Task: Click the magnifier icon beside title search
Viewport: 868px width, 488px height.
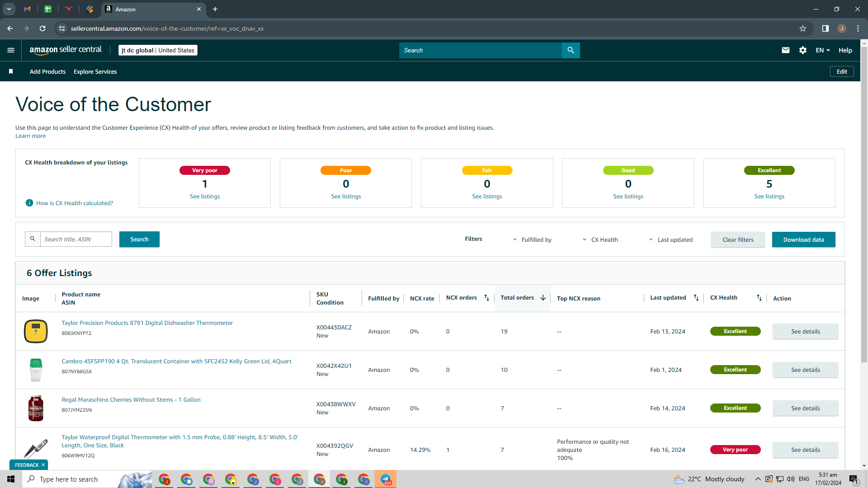Action: tap(33, 239)
